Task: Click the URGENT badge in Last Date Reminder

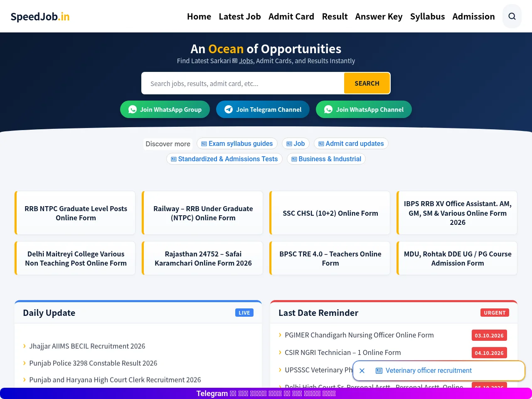Action: [x=495, y=313]
